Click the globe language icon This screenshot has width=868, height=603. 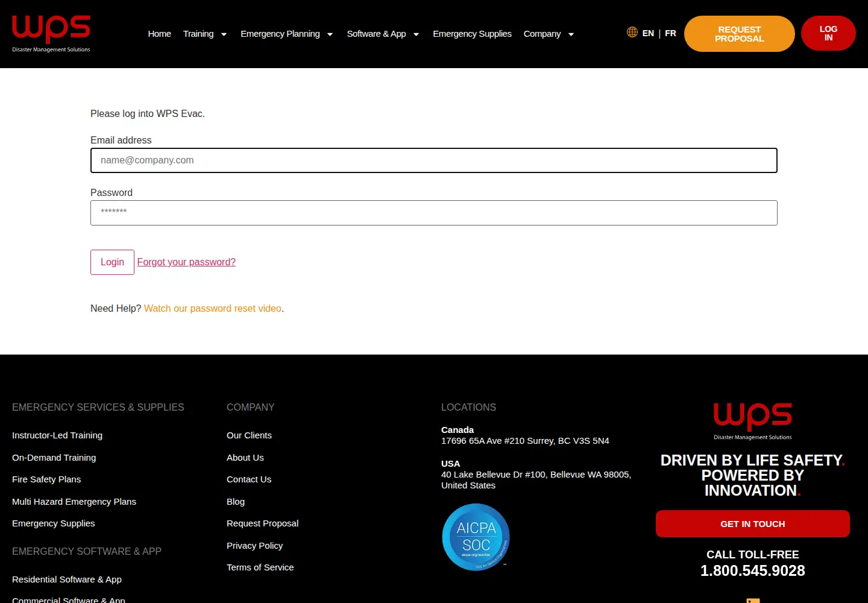point(632,32)
